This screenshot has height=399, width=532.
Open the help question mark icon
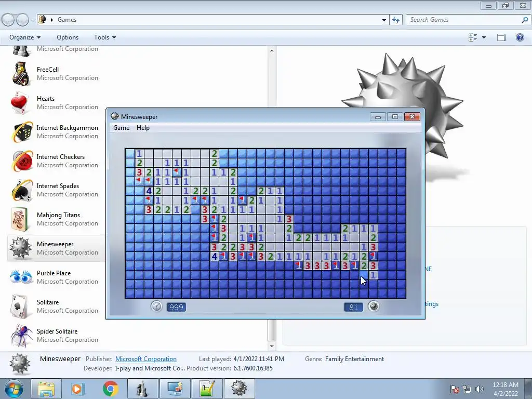point(520,37)
